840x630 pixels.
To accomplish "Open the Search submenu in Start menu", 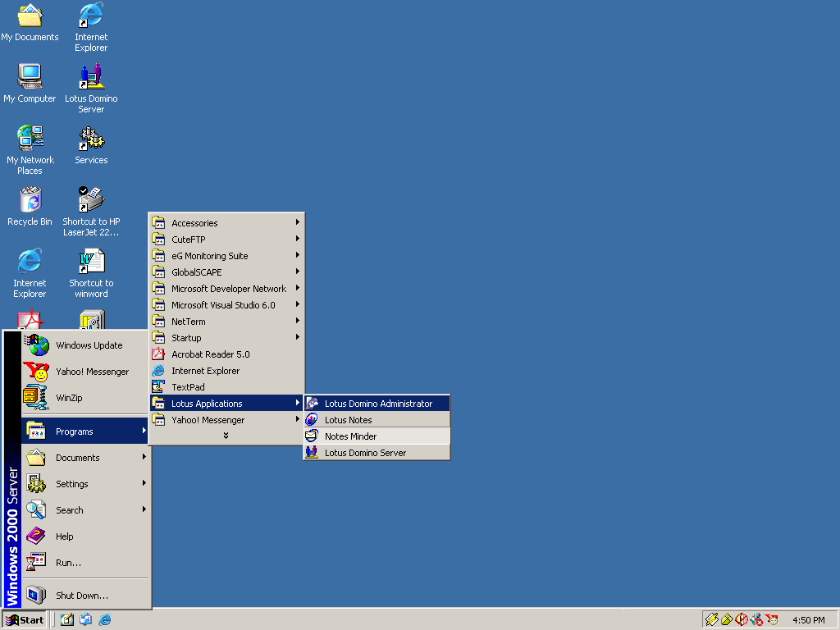I will [x=85, y=510].
